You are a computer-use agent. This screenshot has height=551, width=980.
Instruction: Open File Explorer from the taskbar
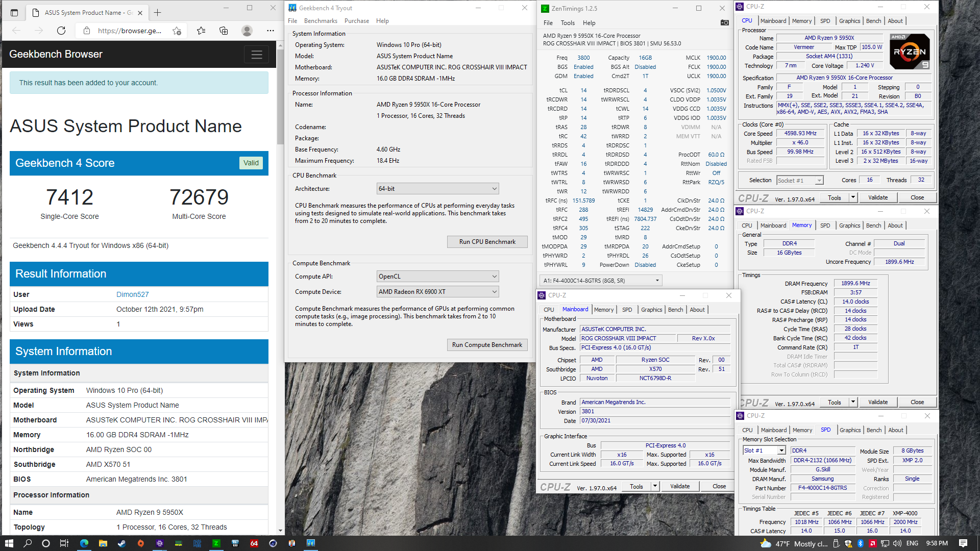pyautogui.click(x=103, y=543)
